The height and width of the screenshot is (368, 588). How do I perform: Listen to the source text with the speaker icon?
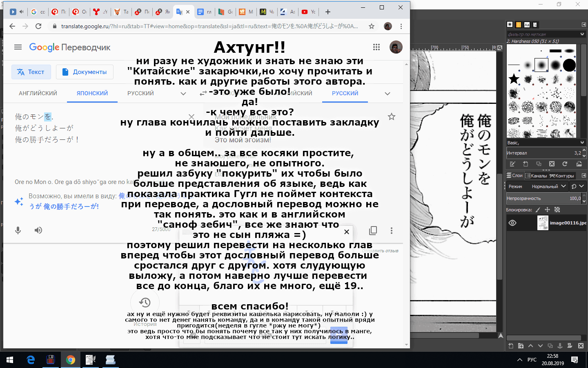(x=38, y=230)
